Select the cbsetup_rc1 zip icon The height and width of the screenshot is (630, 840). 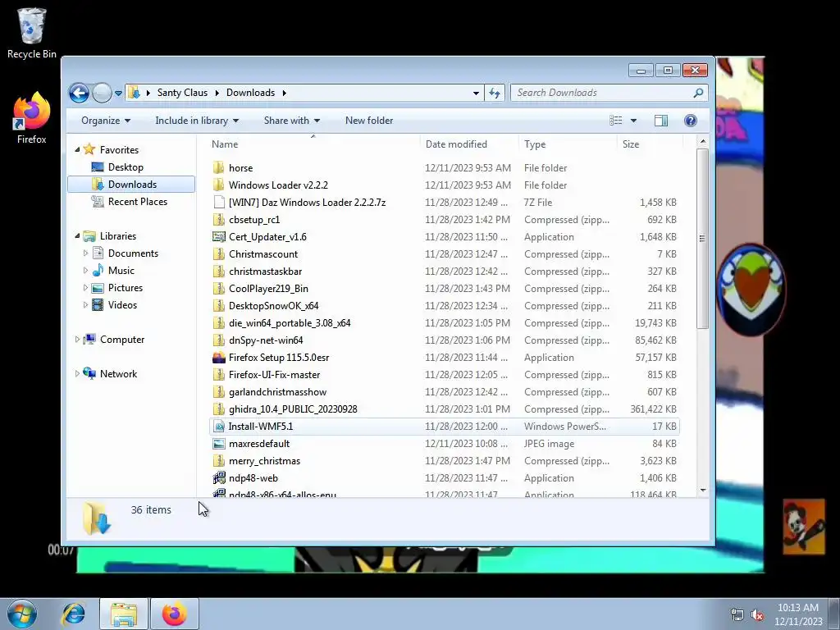click(218, 220)
